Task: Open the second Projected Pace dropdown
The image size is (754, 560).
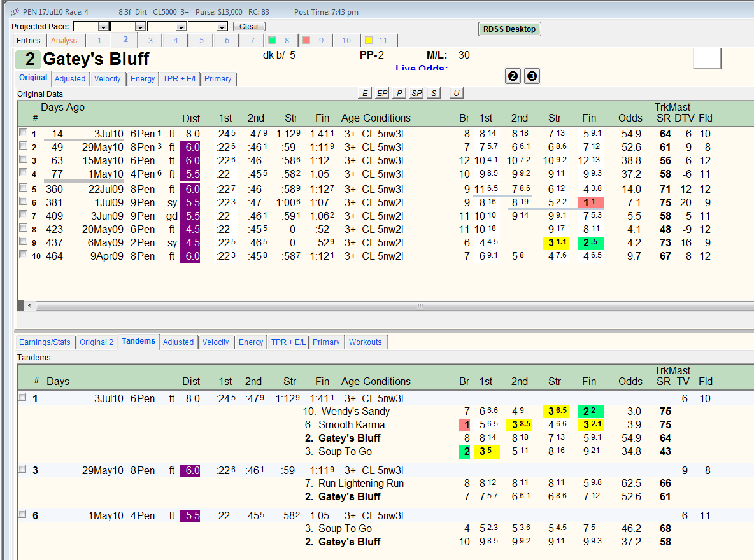Action: pos(140,27)
